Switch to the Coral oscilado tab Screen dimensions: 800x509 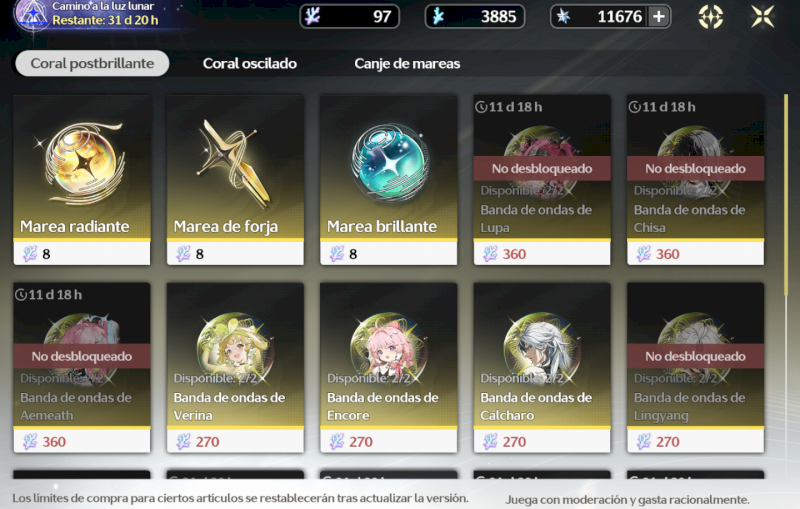point(249,63)
